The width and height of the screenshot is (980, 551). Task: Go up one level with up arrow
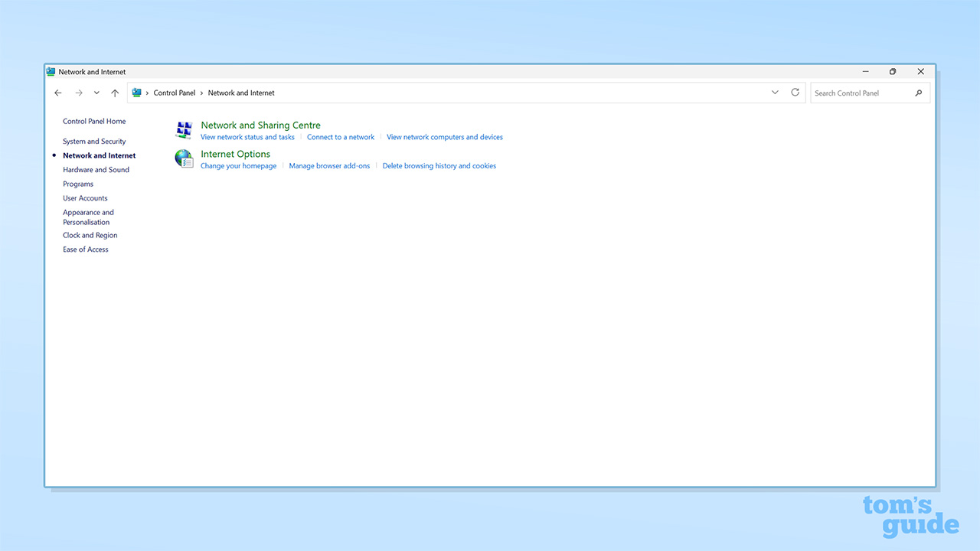tap(115, 93)
